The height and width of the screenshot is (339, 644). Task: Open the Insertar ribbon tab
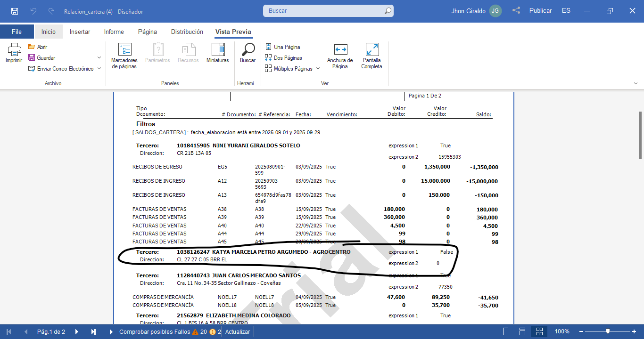(80, 32)
